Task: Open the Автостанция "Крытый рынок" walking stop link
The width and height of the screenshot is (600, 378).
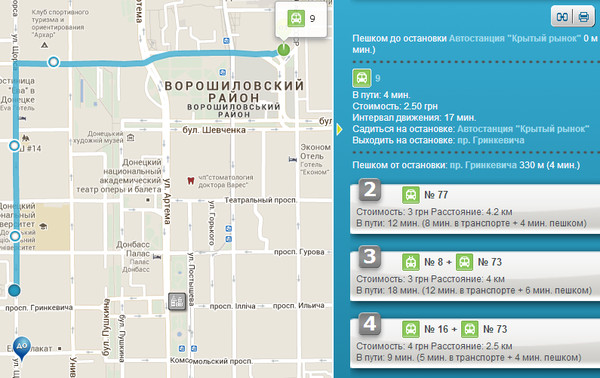Action: click(x=515, y=38)
